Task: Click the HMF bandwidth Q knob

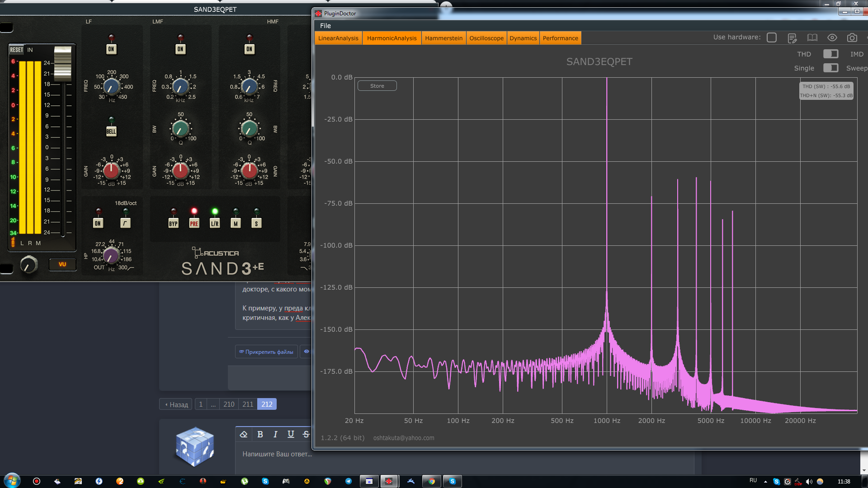Action: [249, 129]
